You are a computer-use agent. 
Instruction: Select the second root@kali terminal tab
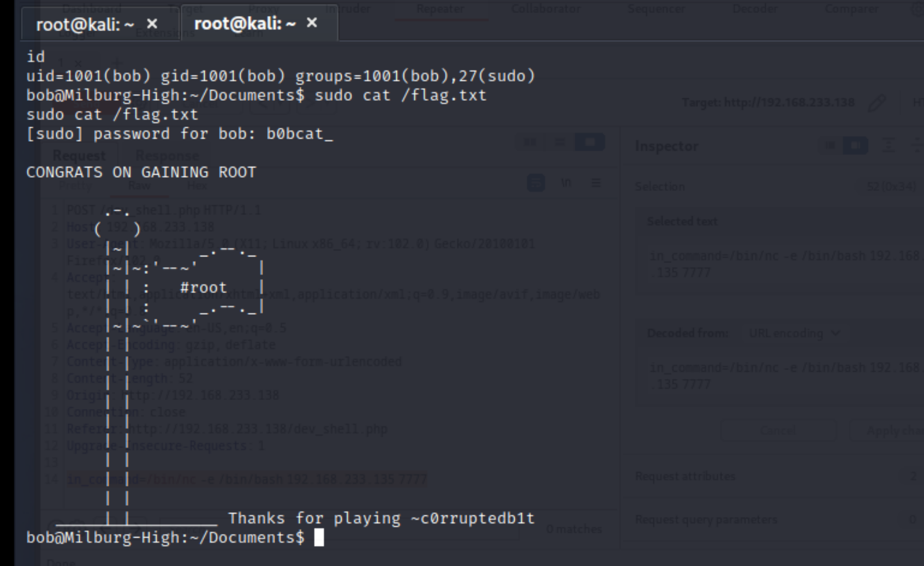(x=244, y=23)
